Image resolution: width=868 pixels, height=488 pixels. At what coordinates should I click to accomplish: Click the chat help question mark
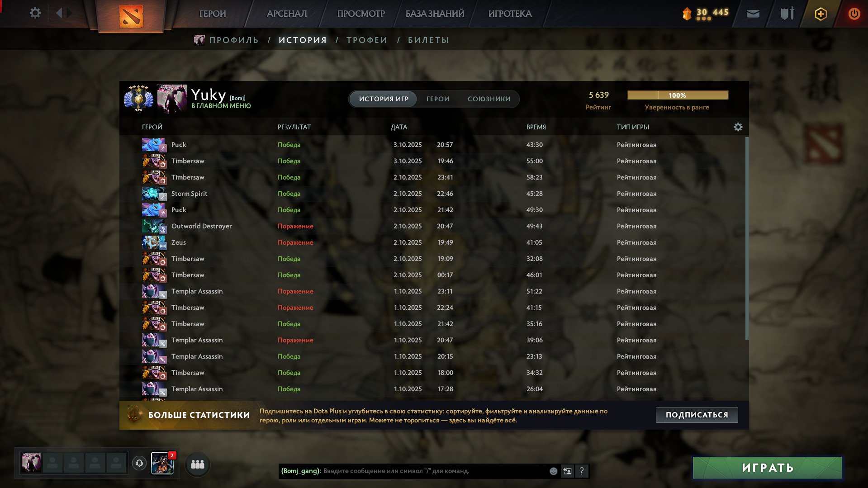[x=582, y=471]
